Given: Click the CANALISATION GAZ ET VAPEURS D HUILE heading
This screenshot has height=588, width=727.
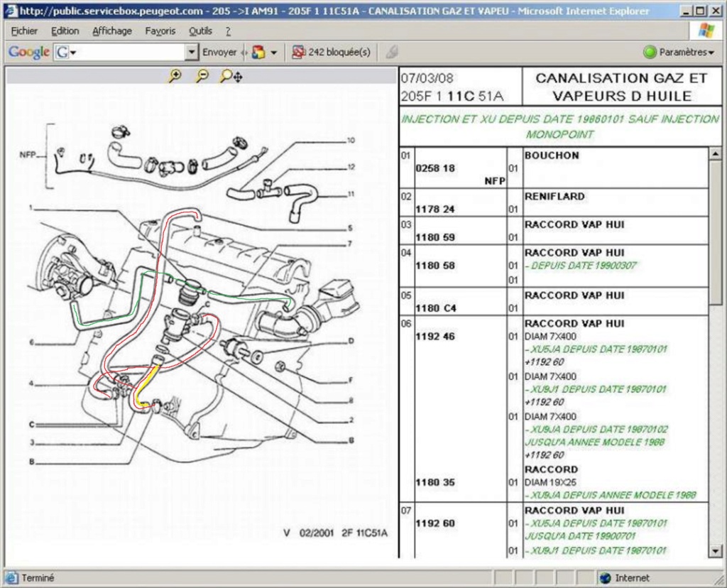Looking at the screenshot, I should 622,87.
